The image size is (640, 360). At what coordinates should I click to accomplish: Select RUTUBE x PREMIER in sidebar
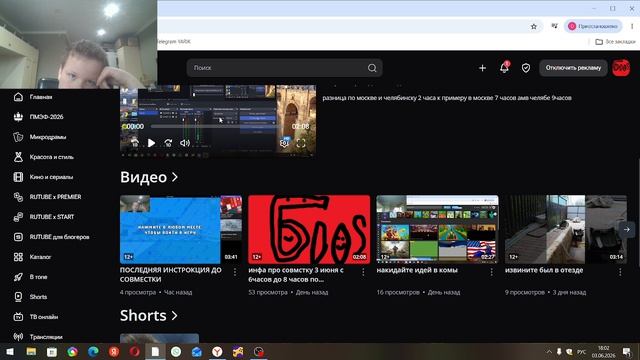47,197
